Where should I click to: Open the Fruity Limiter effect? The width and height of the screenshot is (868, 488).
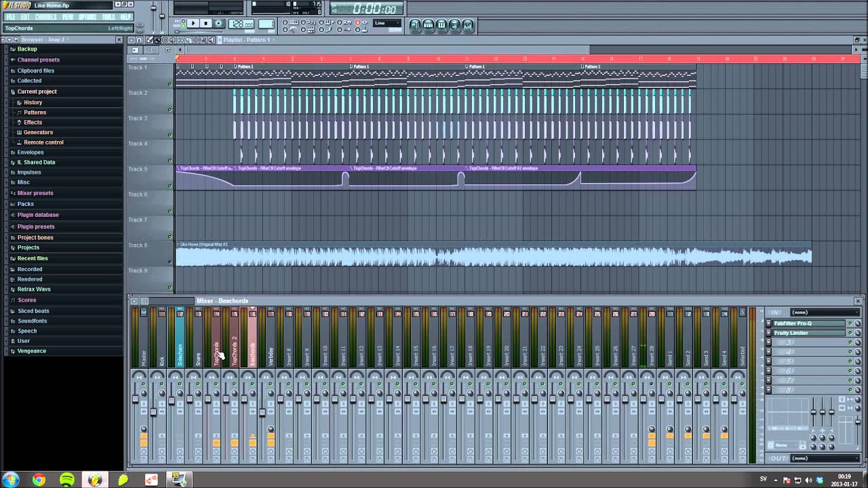pos(809,333)
